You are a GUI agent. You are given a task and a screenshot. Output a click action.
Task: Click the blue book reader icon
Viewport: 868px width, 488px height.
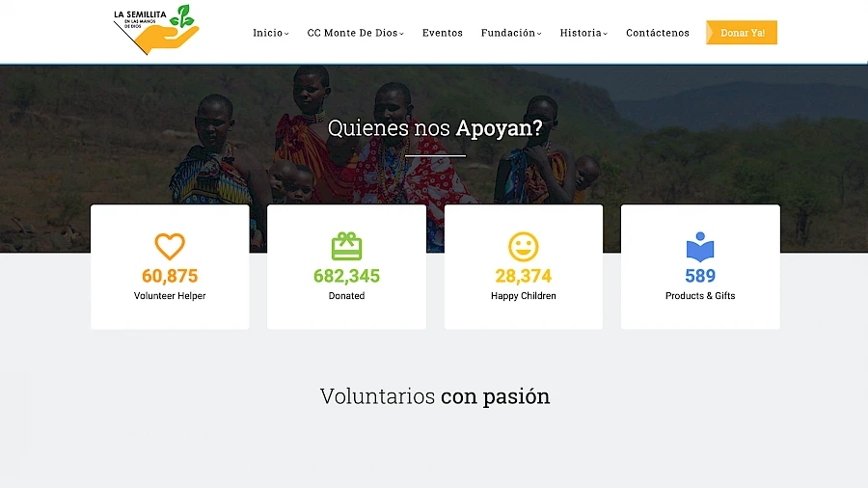pyautogui.click(x=700, y=247)
